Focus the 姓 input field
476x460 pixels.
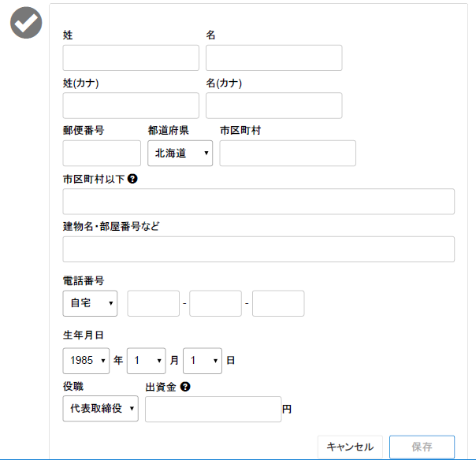131,58
